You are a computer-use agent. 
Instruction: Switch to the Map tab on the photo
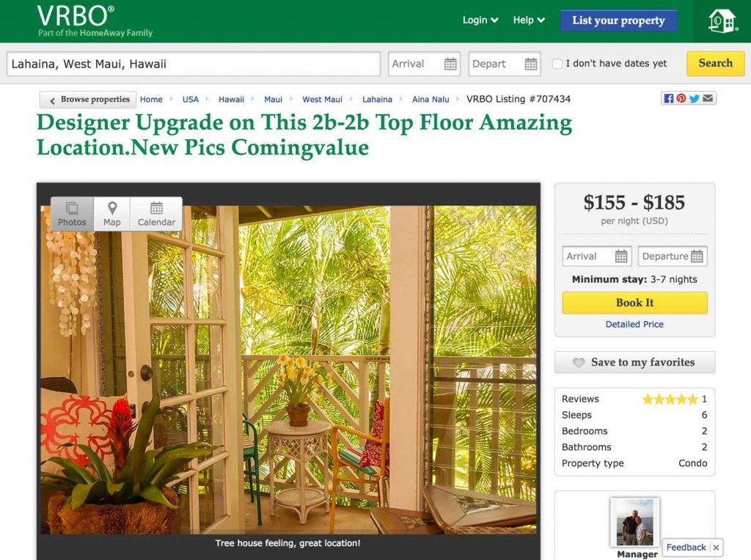112,213
